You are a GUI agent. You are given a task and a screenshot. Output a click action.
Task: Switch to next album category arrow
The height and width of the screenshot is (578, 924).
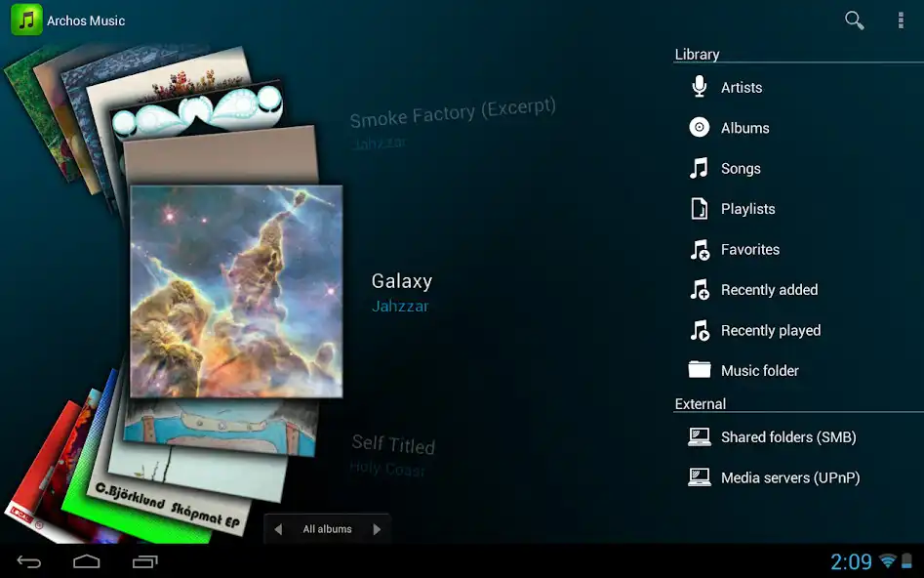tap(377, 529)
